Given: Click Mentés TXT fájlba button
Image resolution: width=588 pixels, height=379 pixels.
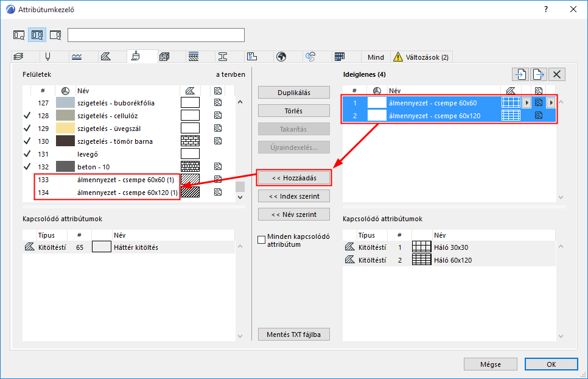Looking at the screenshot, I should 294,335.
